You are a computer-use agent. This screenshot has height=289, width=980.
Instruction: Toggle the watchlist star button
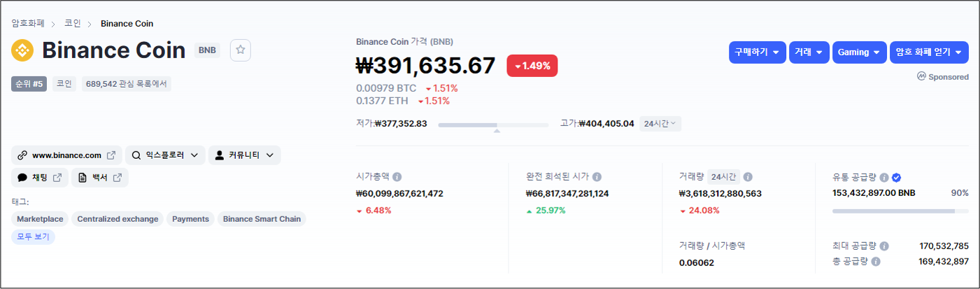(x=241, y=50)
